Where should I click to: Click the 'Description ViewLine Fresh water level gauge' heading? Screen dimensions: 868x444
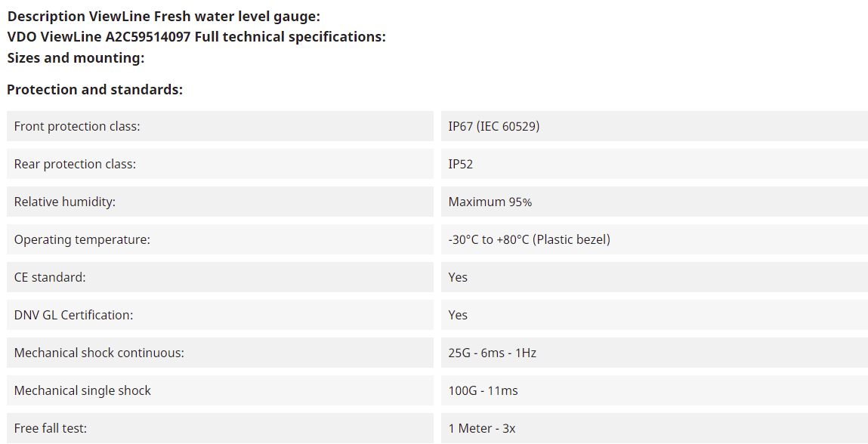pos(164,16)
